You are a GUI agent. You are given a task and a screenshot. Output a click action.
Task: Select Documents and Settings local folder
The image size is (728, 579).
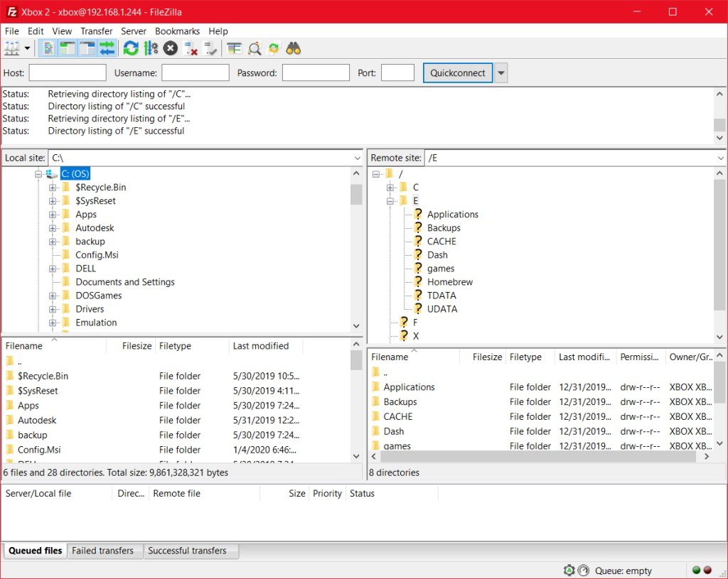point(125,282)
